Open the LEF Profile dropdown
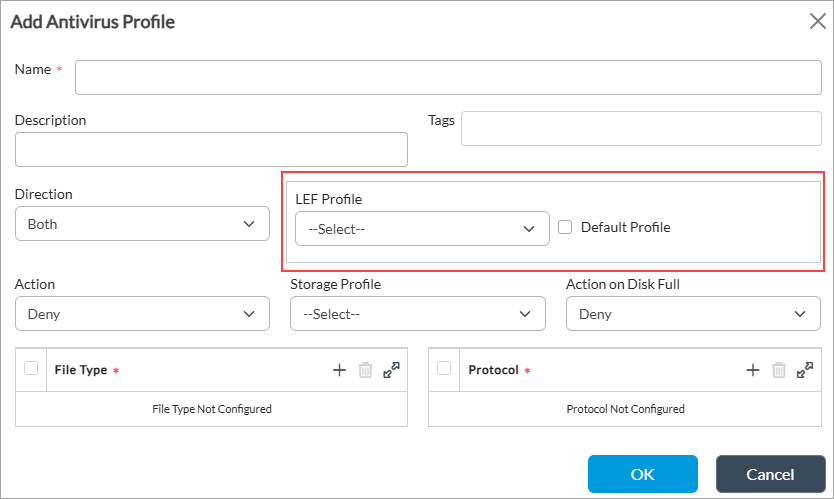 [422, 229]
